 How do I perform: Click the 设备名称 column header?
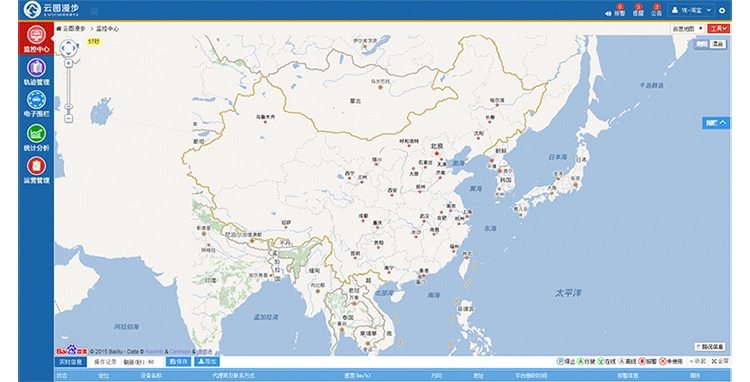click(x=151, y=376)
